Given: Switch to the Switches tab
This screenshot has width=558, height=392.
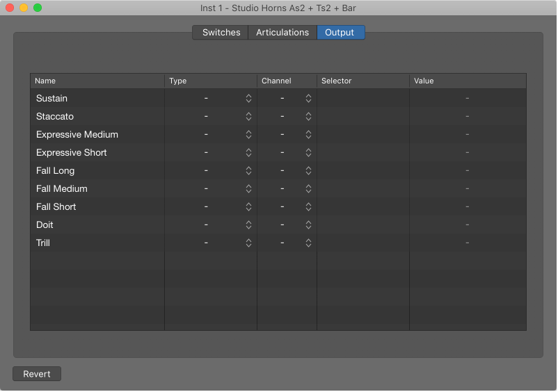Looking at the screenshot, I should coord(221,33).
